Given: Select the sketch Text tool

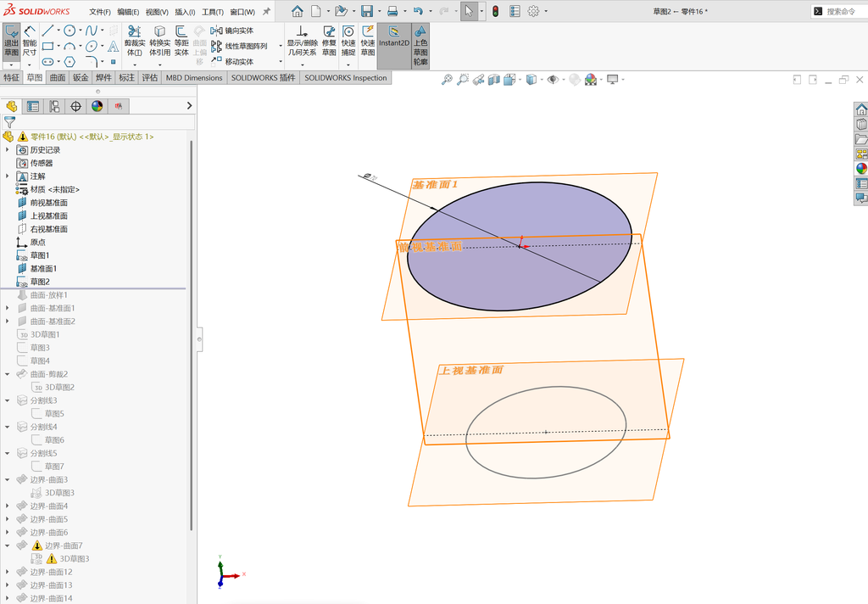Looking at the screenshot, I should (x=113, y=46).
